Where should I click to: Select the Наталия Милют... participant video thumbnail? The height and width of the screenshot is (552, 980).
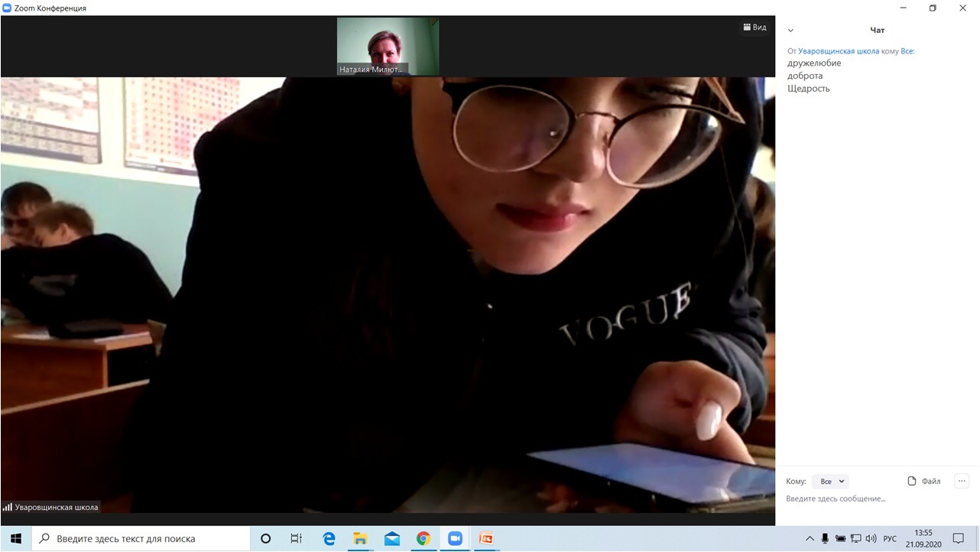388,47
